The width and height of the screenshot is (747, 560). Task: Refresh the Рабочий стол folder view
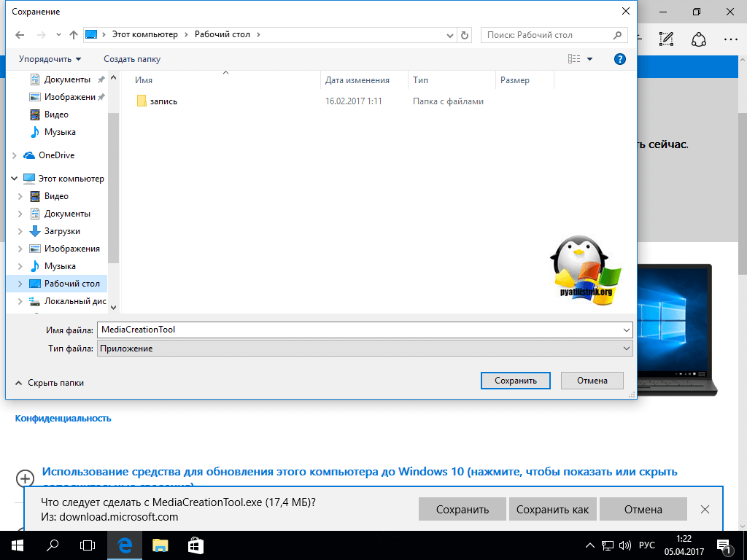coord(465,35)
